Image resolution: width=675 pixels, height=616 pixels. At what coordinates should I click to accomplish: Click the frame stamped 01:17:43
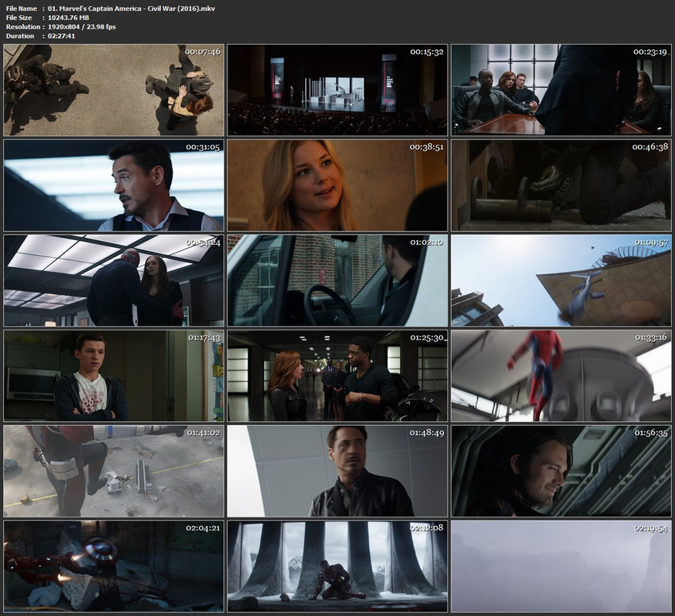(113, 376)
